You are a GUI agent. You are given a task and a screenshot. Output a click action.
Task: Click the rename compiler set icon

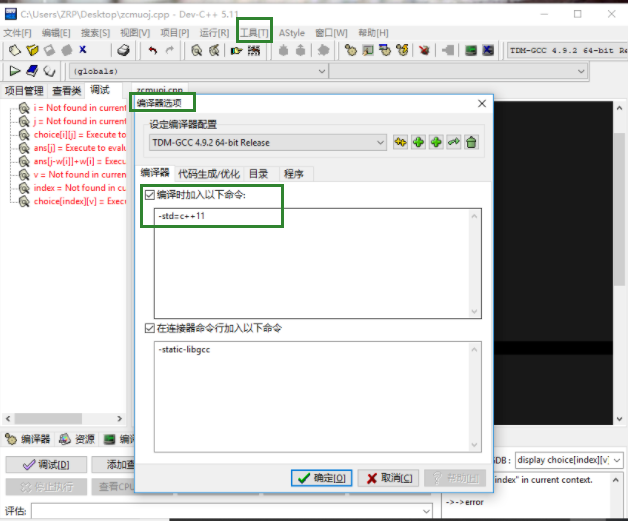[x=453, y=142]
